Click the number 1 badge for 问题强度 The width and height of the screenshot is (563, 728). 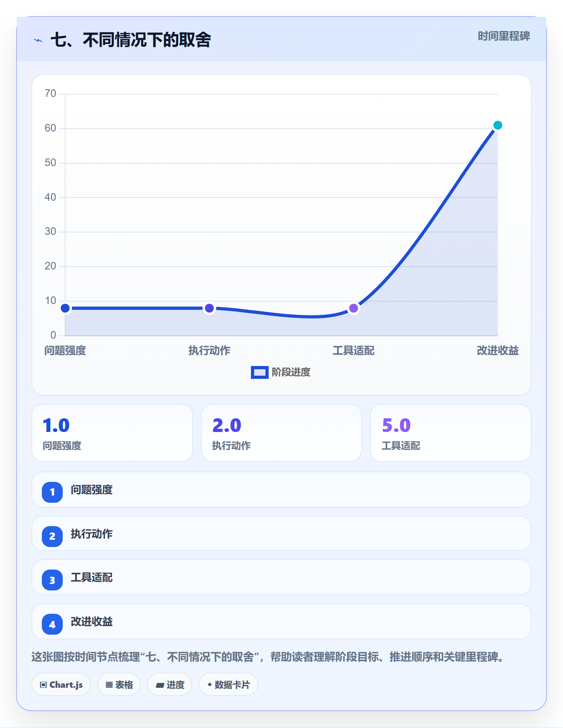52,492
